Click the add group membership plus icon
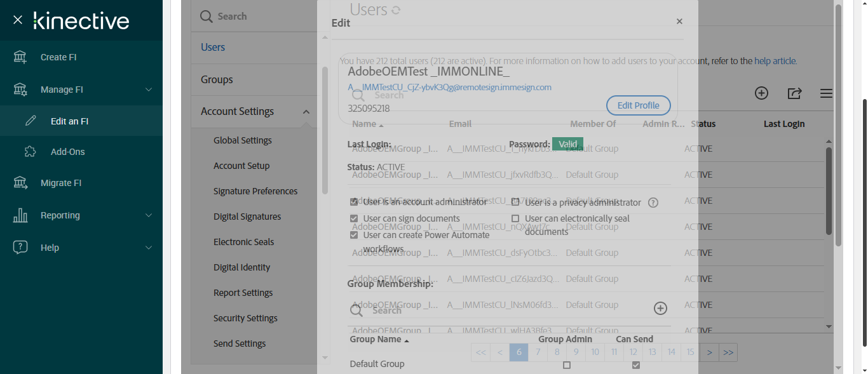 pos(660,308)
